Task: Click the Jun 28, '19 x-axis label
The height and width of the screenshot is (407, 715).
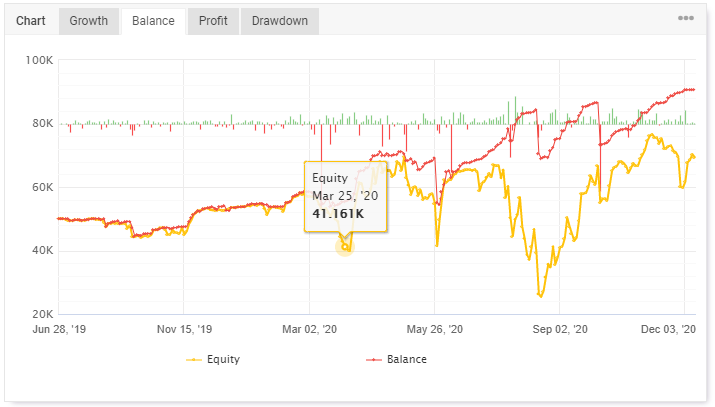Action: click(x=61, y=328)
